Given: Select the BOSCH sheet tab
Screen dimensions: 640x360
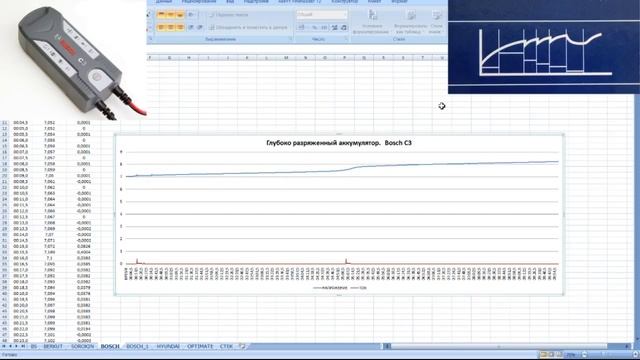Looking at the screenshot, I should [110, 346].
